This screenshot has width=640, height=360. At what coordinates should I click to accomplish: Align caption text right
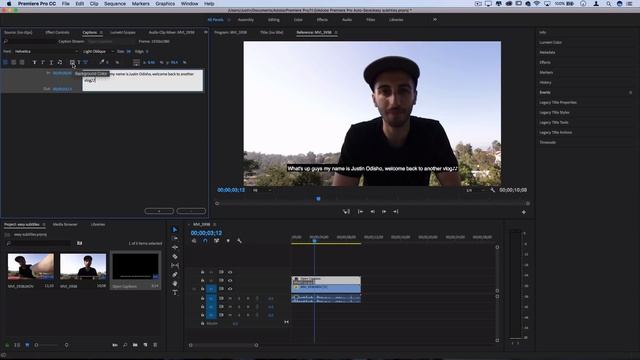click(x=22, y=62)
